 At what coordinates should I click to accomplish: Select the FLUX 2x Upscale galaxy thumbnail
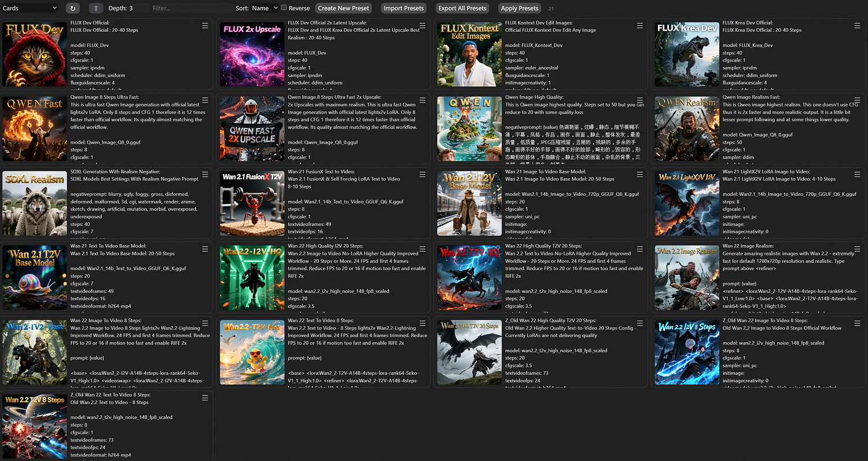tap(252, 55)
